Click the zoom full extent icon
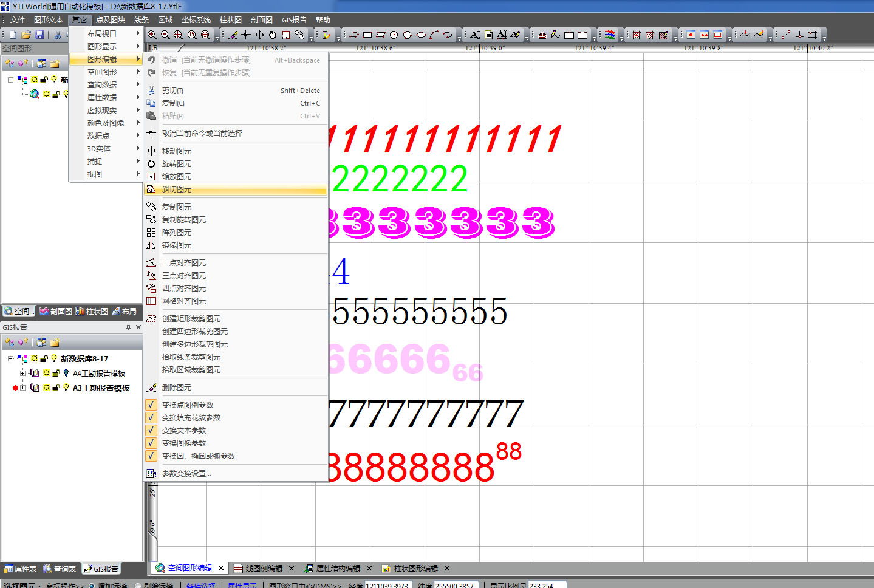The height and width of the screenshot is (588, 874). 179,35
